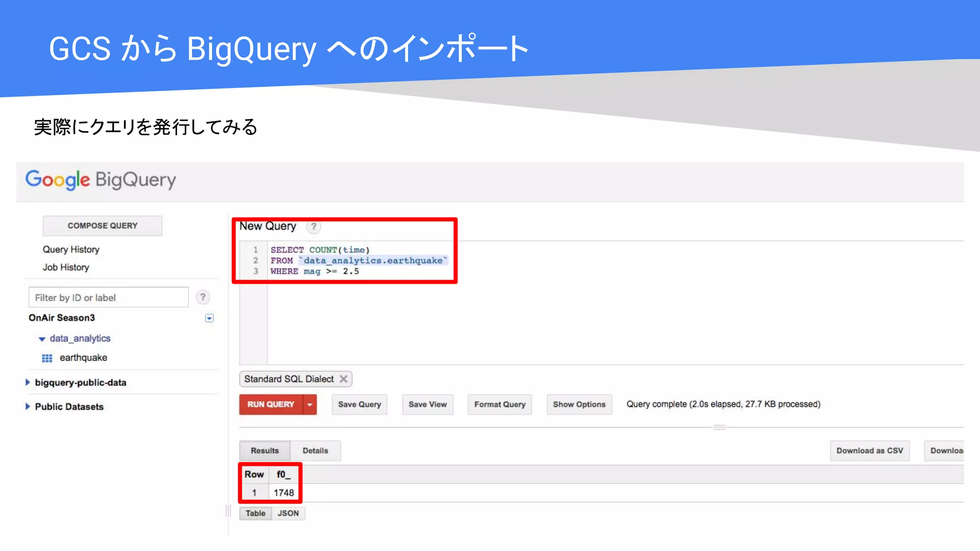Click the query complete status text

pyautogui.click(x=723, y=404)
